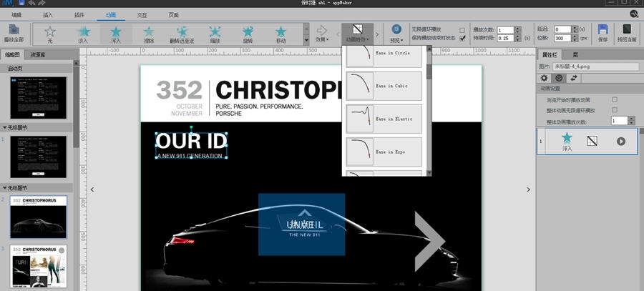Click the 保存 save floppy icon
This screenshot has height=291, width=644.
(x=602, y=30)
